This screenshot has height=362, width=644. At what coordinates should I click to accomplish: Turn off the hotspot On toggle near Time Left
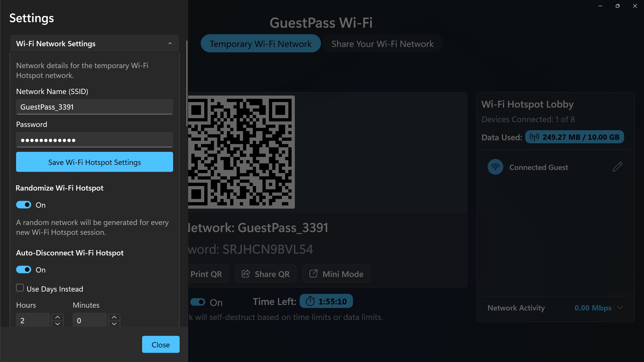click(198, 302)
